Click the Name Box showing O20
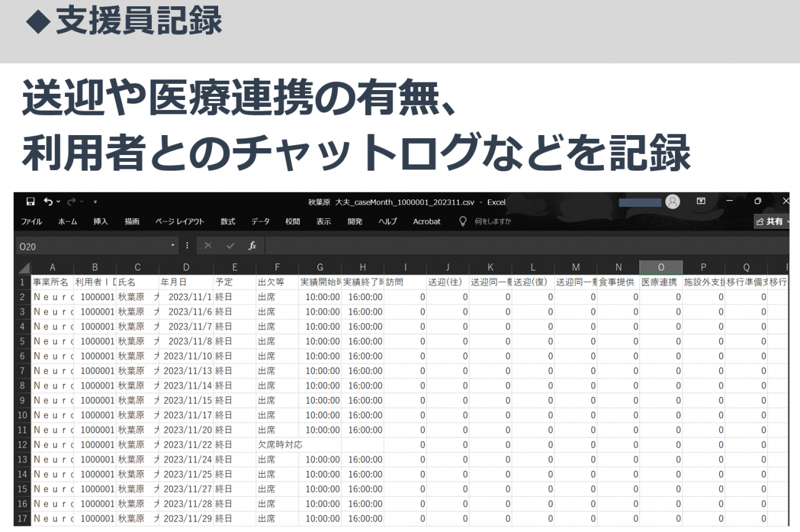Image resolution: width=800 pixels, height=532 pixels. [92, 246]
